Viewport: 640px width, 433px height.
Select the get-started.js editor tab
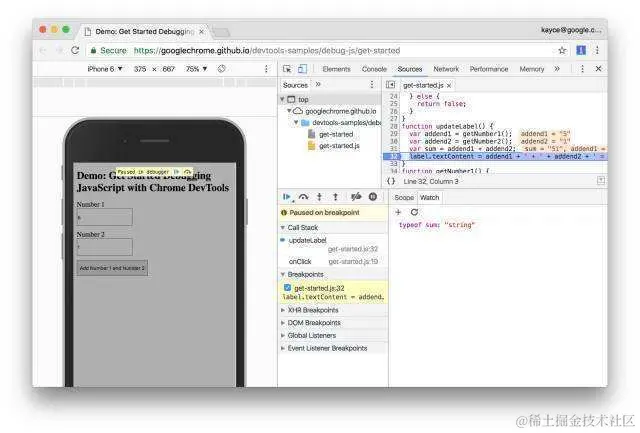(x=423, y=85)
